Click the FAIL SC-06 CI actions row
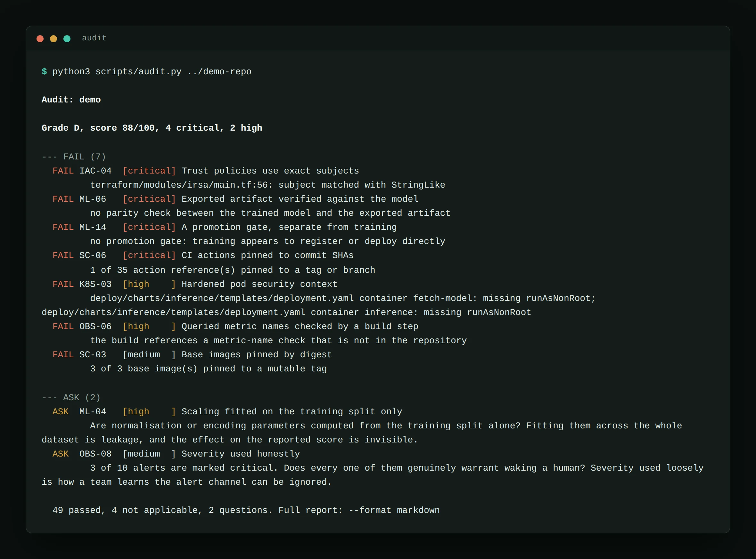The image size is (756, 559). tap(203, 255)
